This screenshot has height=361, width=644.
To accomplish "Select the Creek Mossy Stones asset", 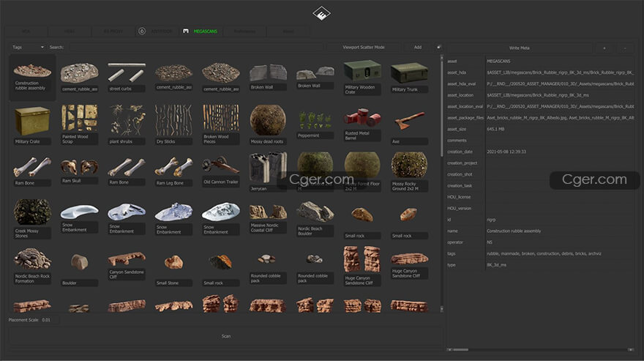I will point(32,219).
